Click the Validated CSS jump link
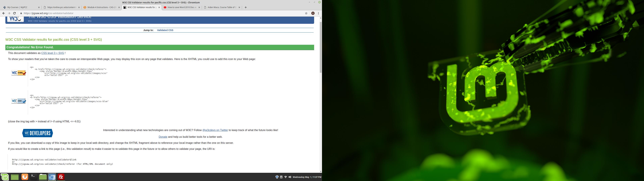This screenshot has height=181, width=644. (165, 30)
